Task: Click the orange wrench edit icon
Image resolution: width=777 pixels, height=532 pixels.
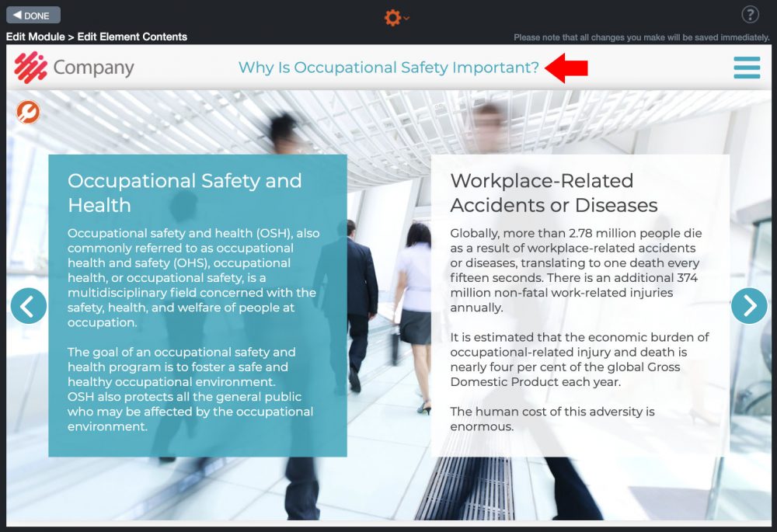Action: point(28,112)
